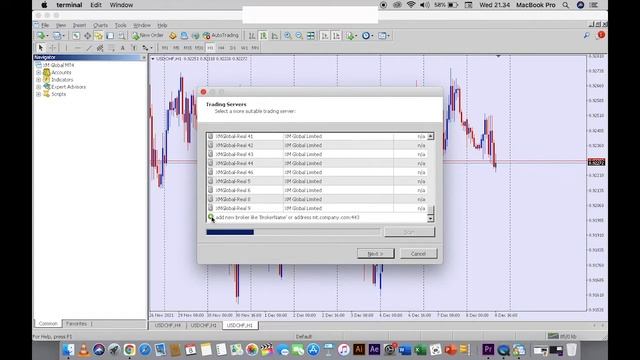Image resolution: width=640 pixels, height=360 pixels.
Task: Close the Navigator panel
Action: (x=143, y=58)
